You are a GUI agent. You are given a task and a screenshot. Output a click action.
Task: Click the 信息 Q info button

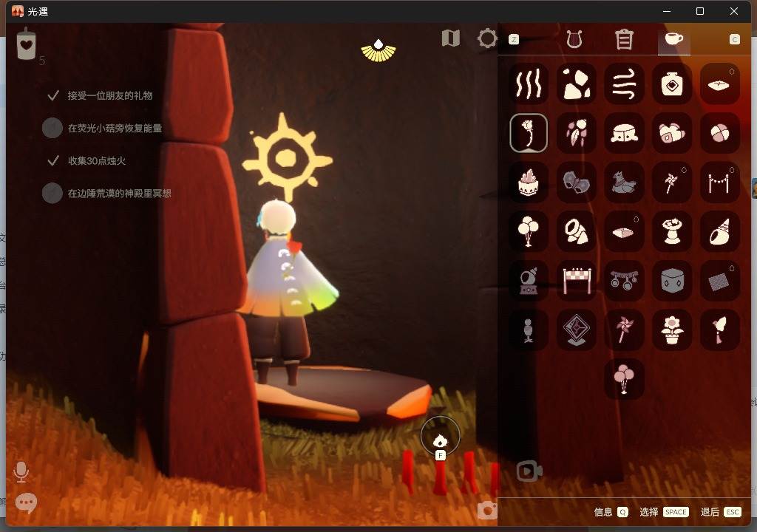[611, 512]
